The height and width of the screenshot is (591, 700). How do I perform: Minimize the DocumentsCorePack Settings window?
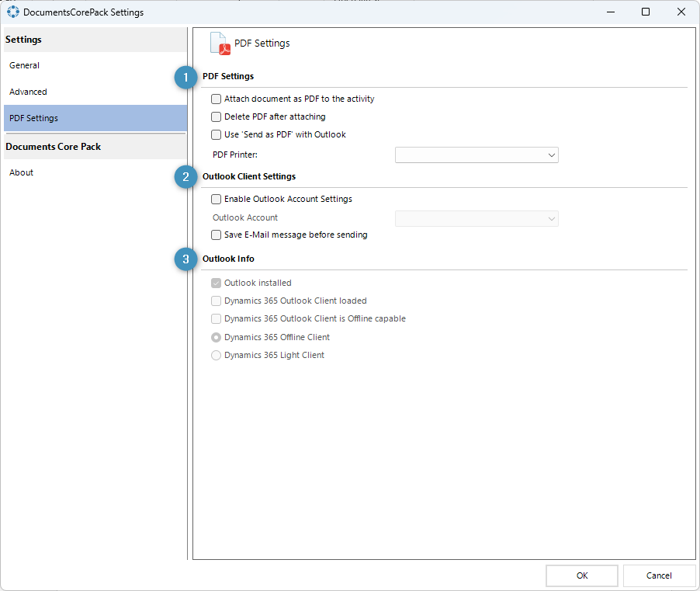click(x=611, y=12)
